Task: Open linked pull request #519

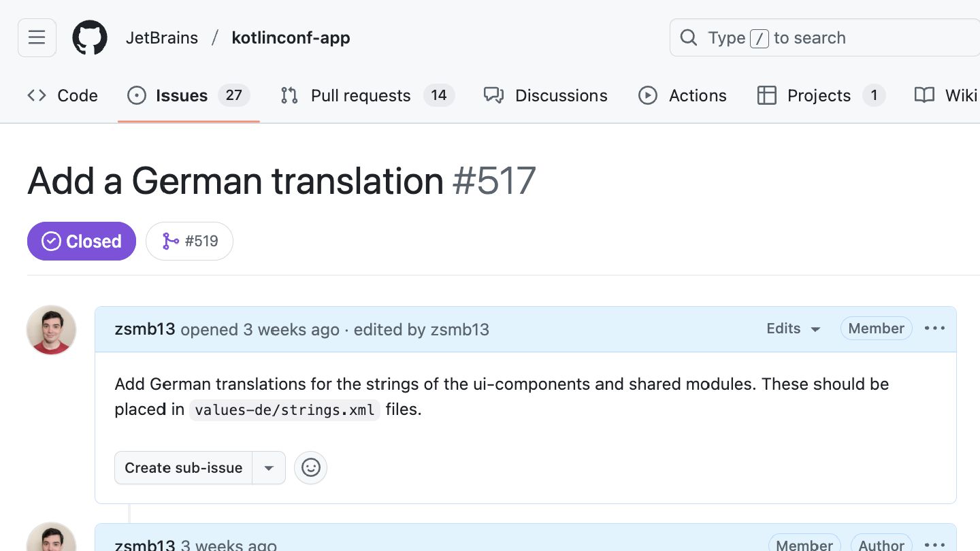Action: (189, 241)
